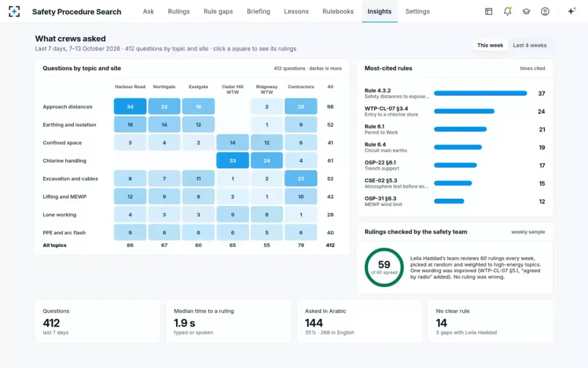Select the This week range toggle
Screen dimensions: 588x368
pyautogui.click(x=490, y=45)
